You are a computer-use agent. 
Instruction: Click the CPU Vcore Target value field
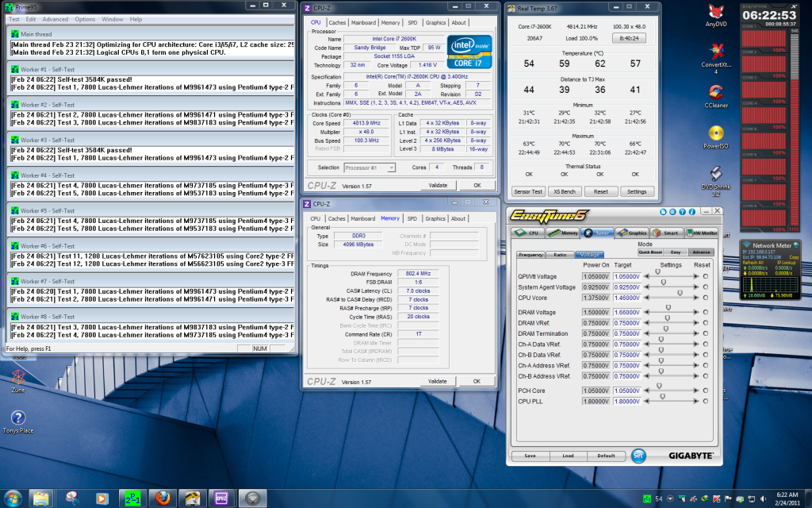point(627,298)
